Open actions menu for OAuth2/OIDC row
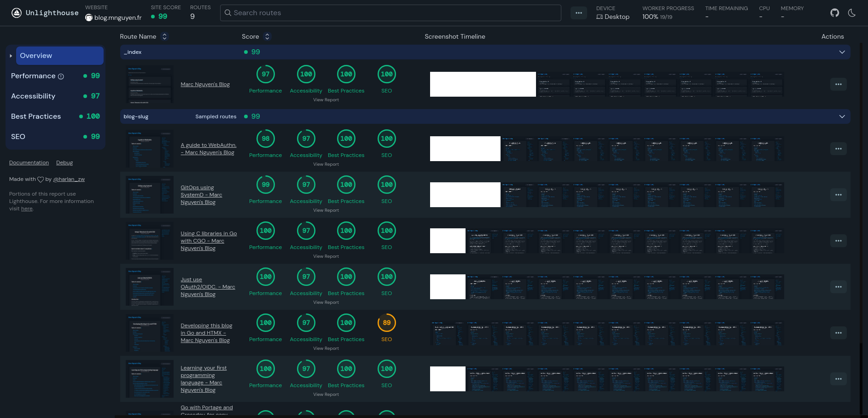Screen dimensions: 868x418 [838, 287]
